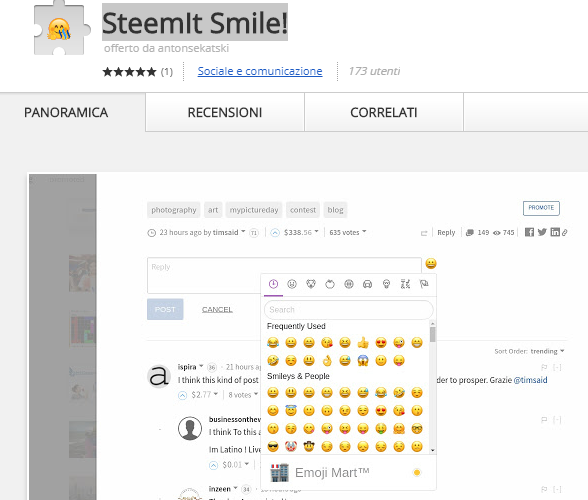Select the mypictureday tag
The height and width of the screenshot is (500, 588).
(x=254, y=210)
